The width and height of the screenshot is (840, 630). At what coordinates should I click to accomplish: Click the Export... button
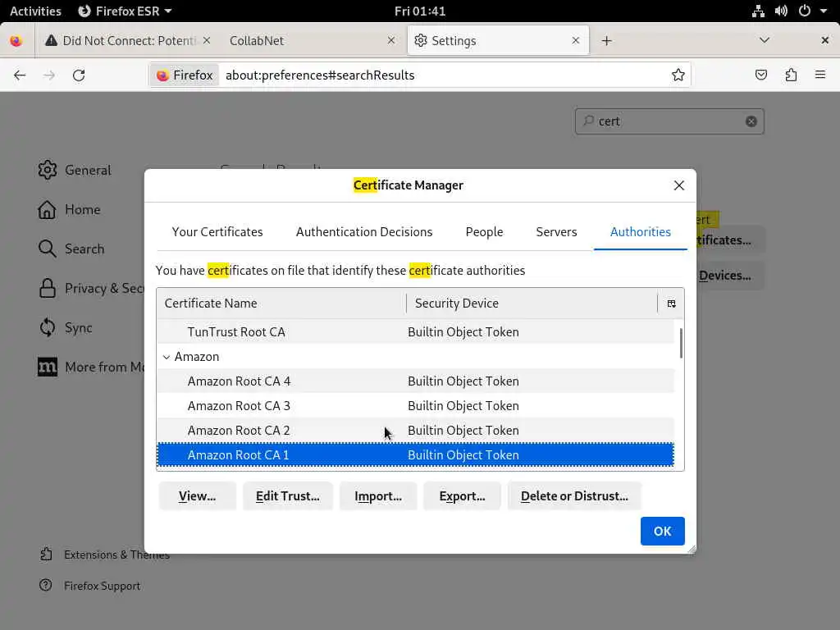coord(462,496)
